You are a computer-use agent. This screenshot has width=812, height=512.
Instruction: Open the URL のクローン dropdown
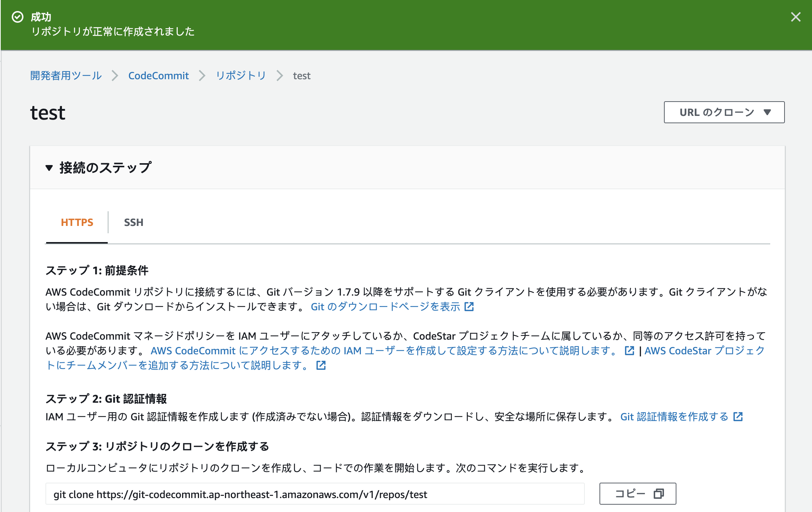click(724, 112)
